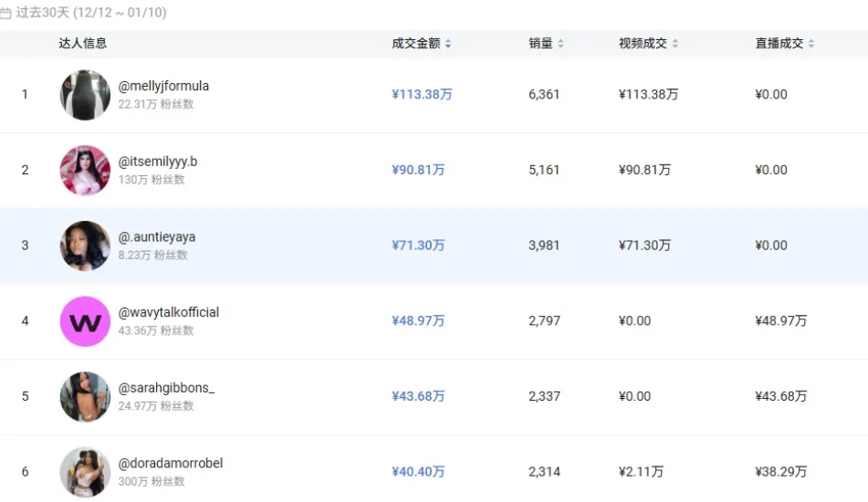Image resolution: width=868 pixels, height=502 pixels.
Task: Open @sarahgibbons_ avatar photo
Action: coord(85,396)
